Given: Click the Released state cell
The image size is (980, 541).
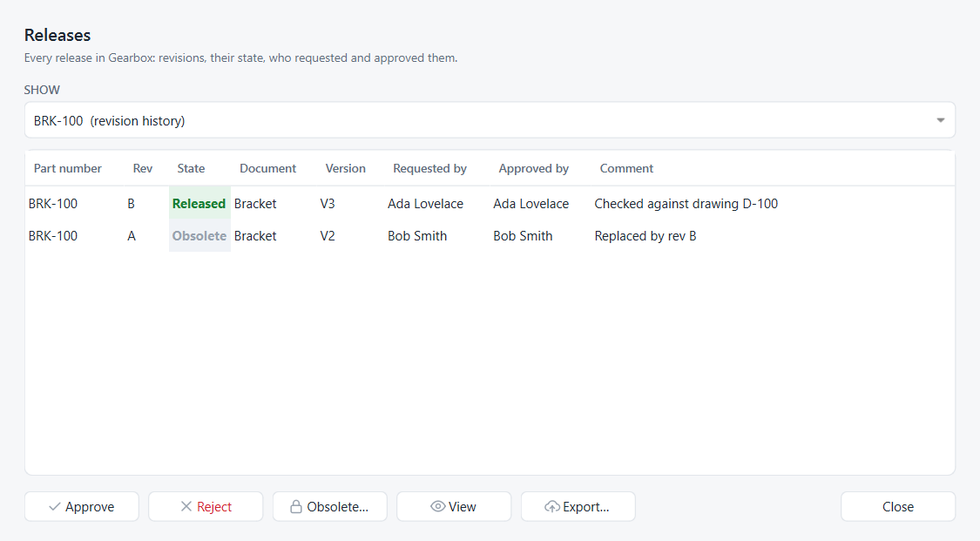Looking at the screenshot, I should click(x=199, y=204).
